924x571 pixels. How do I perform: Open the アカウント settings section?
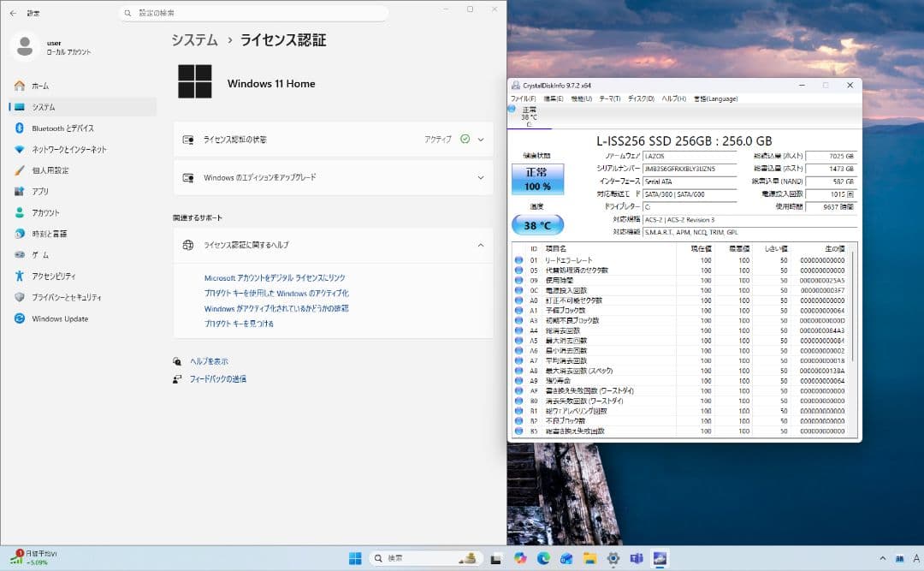pos(44,212)
